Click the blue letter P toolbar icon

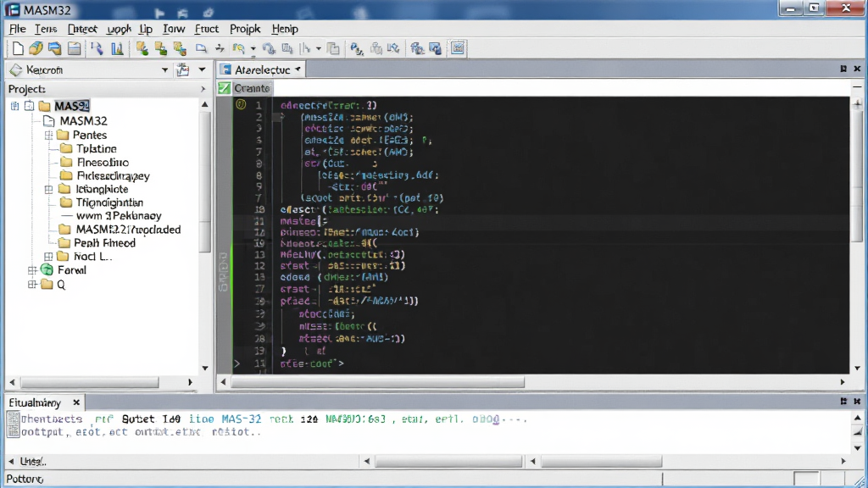tap(357, 48)
